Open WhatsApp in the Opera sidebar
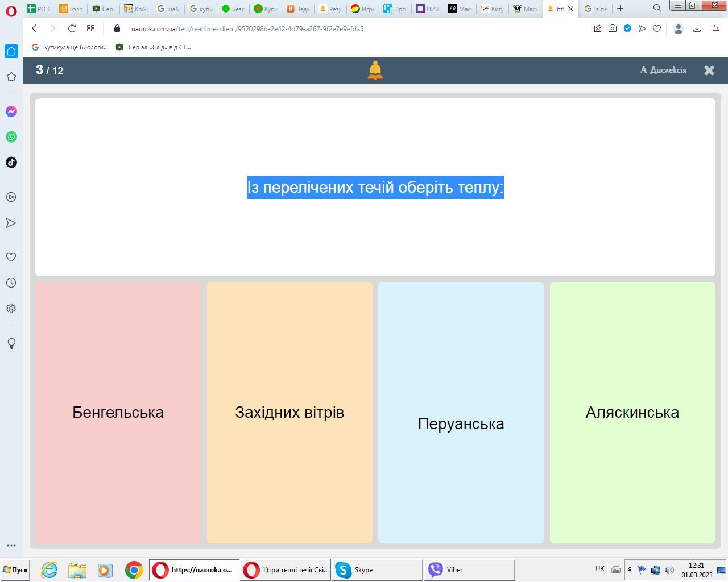Screen dimensions: 728x582 tap(11, 137)
